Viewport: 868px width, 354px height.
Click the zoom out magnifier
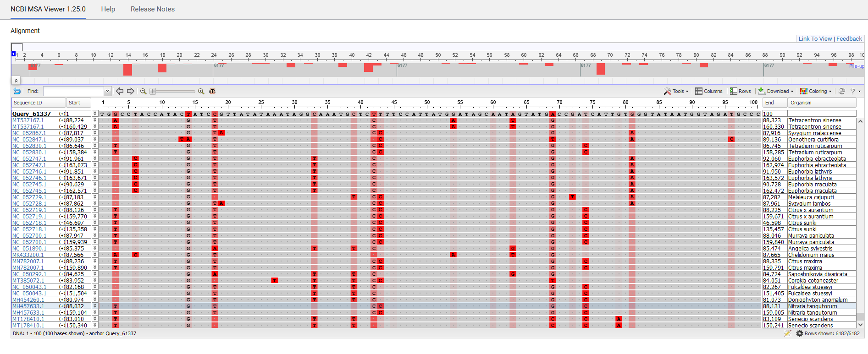tap(144, 91)
